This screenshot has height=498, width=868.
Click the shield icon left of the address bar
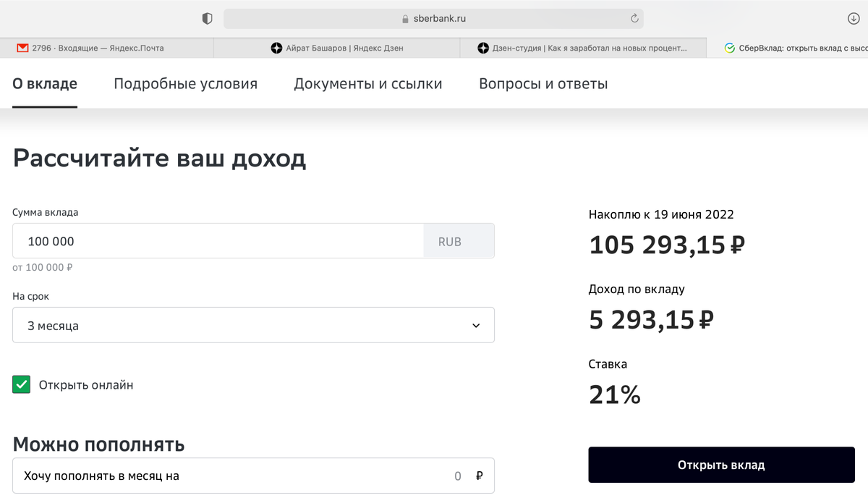(x=207, y=18)
